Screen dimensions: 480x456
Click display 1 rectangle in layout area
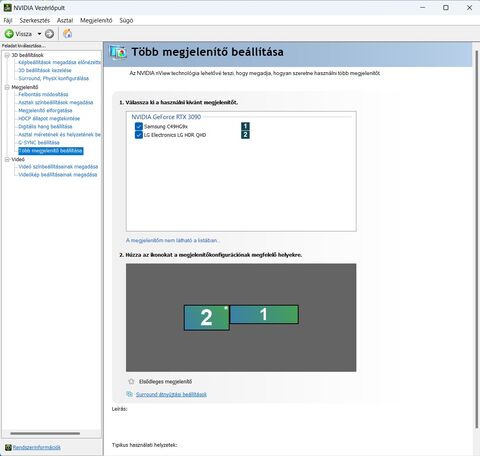coord(264,314)
